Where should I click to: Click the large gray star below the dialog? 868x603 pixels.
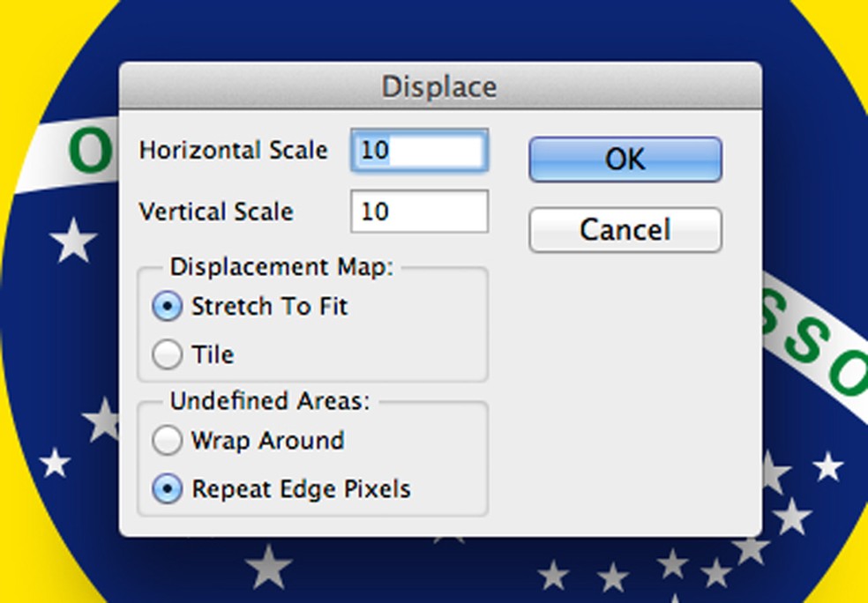point(267,565)
